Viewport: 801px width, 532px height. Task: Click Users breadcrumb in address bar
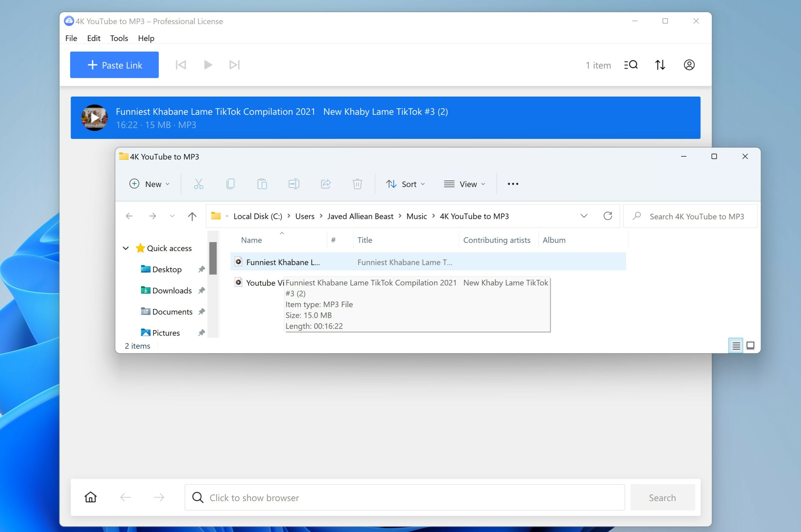pyautogui.click(x=305, y=216)
